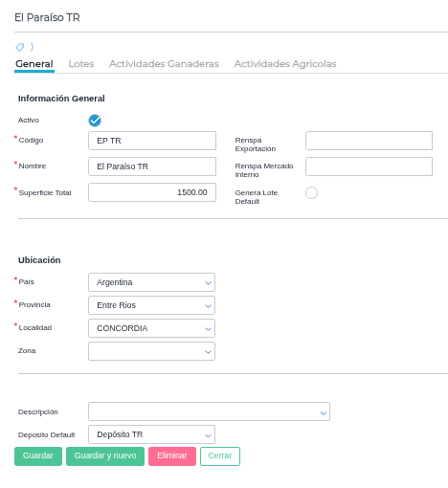Enable the Genera Lote Default option
Image resolution: width=448 pixels, height=488 pixels.
point(311,192)
